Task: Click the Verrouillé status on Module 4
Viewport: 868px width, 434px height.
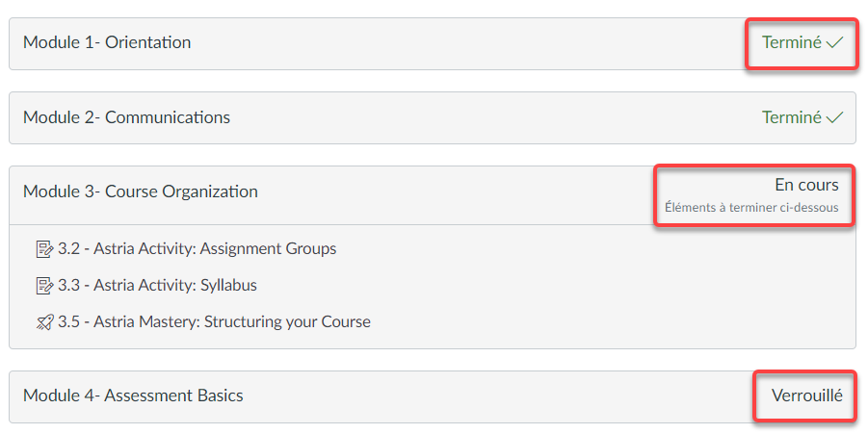Action: [807, 396]
